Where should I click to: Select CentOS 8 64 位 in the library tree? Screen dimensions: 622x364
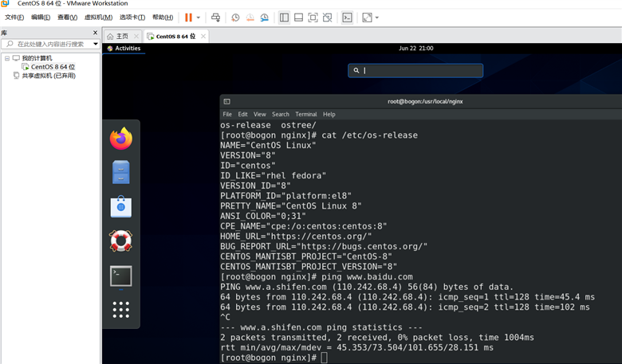[53, 67]
